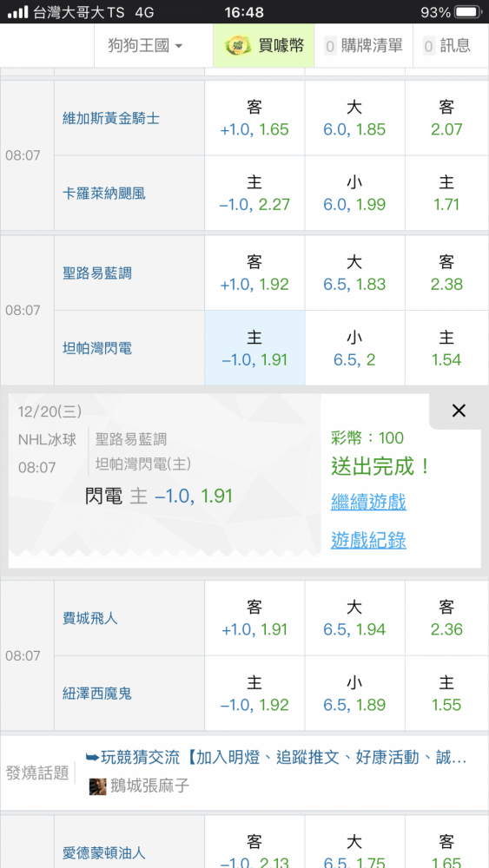Open the 玩競猜交流 hot topic post
Viewport: 489px width, 868px height.
point(276,757)
